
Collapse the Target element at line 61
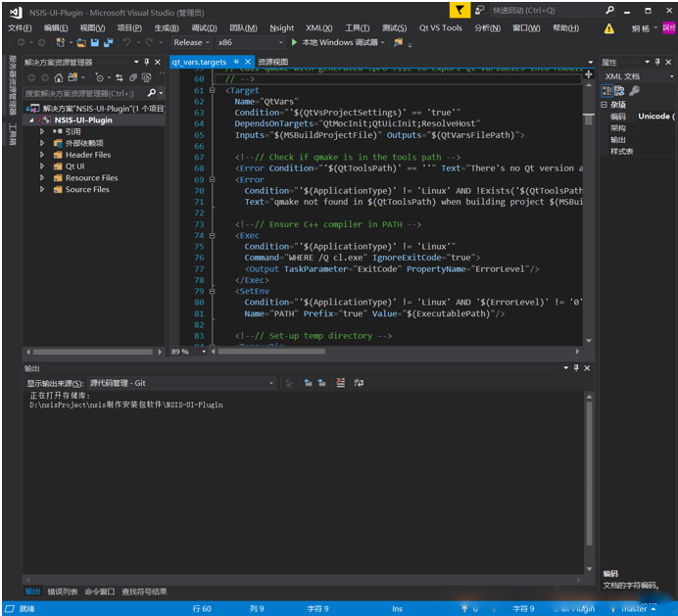click(x=212, y=90)
